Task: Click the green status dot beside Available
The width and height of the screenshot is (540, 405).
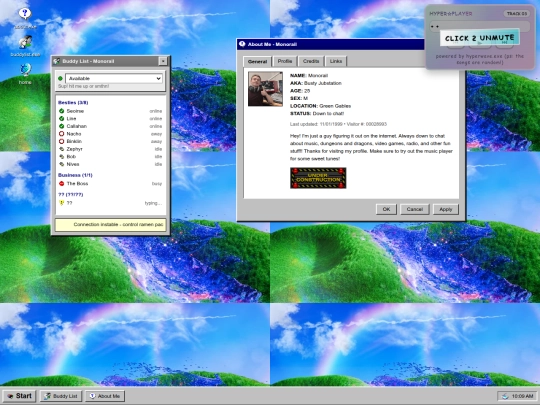Action: click(x=60, y=79)
